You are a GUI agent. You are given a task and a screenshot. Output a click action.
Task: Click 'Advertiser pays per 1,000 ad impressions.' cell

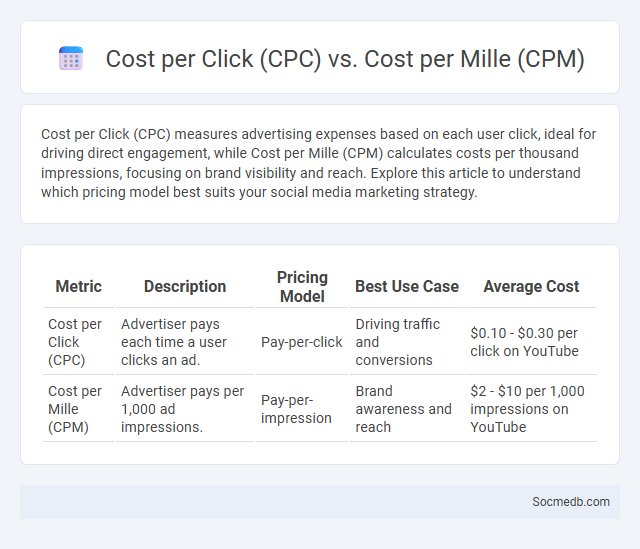(185, 409)
